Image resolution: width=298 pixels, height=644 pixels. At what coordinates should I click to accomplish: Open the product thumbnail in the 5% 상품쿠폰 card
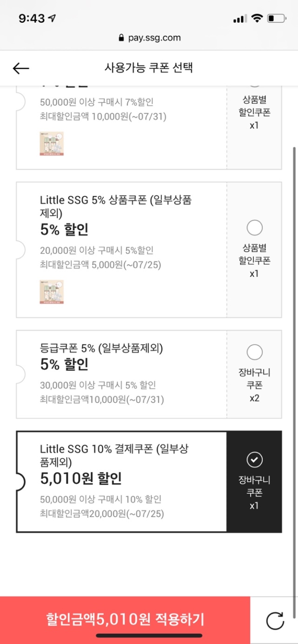click(52, 292)
